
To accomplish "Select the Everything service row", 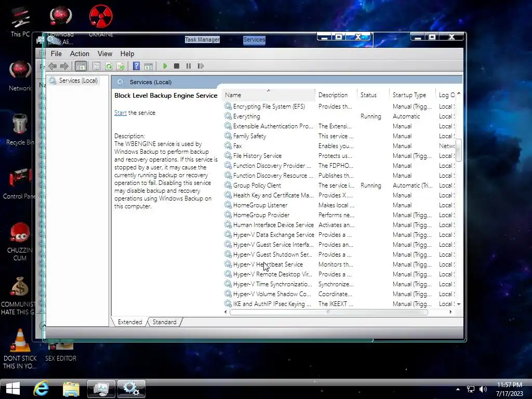I will [x=339, y=116].
